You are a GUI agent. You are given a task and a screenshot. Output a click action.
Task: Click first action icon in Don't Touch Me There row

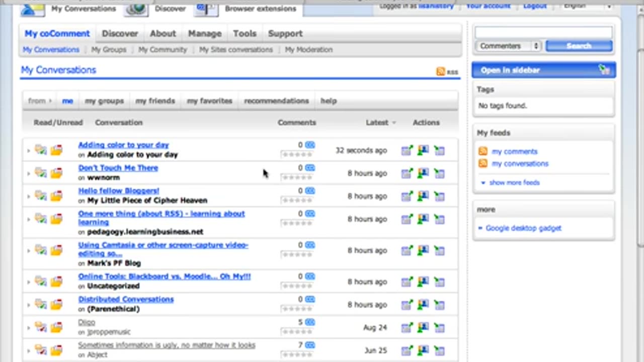pyautogui.click(x=407, y=173)
